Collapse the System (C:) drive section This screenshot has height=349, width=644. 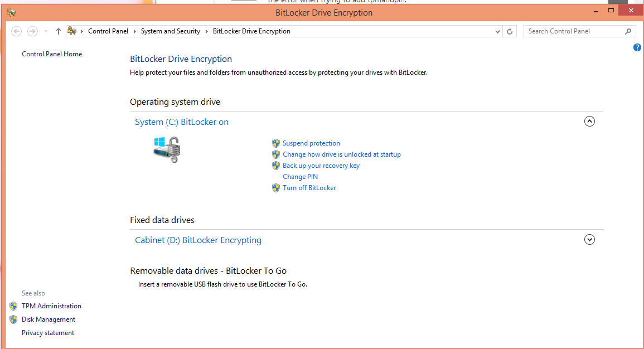(x=589, y=122)
